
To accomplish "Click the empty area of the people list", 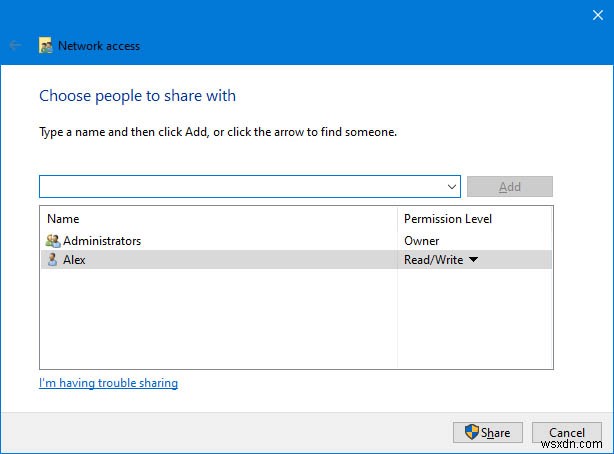I will click(218, 320).
